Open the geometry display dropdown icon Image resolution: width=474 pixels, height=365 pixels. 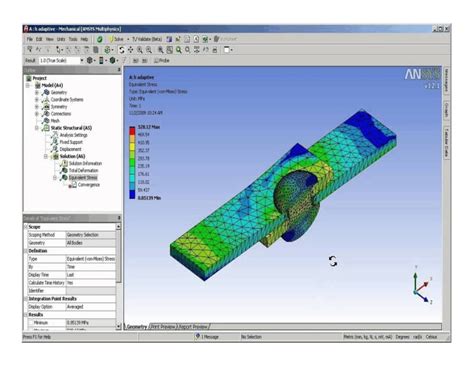pyautogui.click(x=91, y=61)
